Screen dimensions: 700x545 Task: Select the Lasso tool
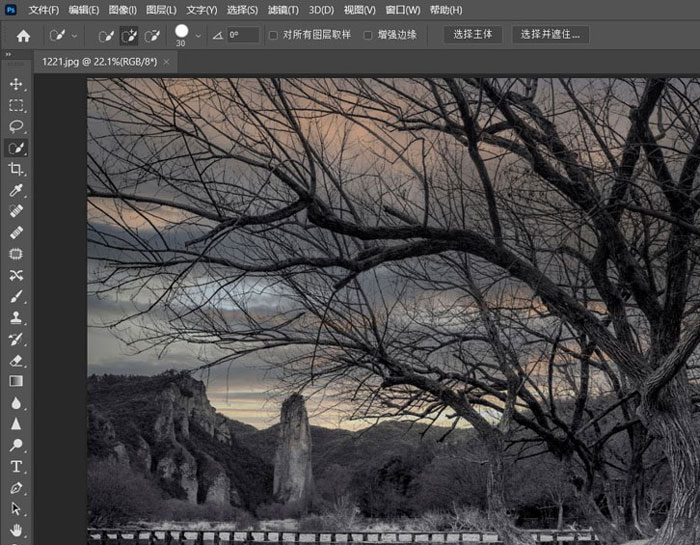(x=16, y=127)
